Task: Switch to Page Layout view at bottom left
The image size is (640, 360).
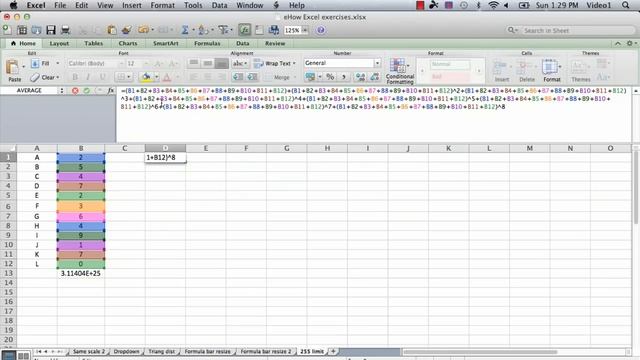Action: point(23,356)
